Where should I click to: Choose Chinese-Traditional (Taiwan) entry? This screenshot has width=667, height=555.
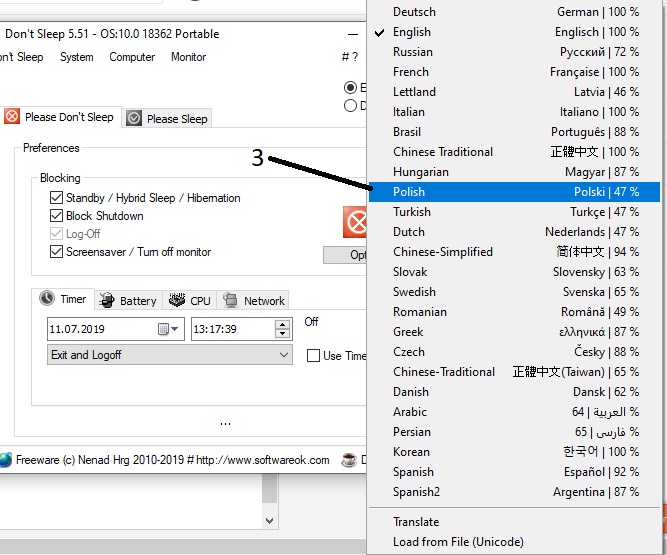(x=514, y=372)
